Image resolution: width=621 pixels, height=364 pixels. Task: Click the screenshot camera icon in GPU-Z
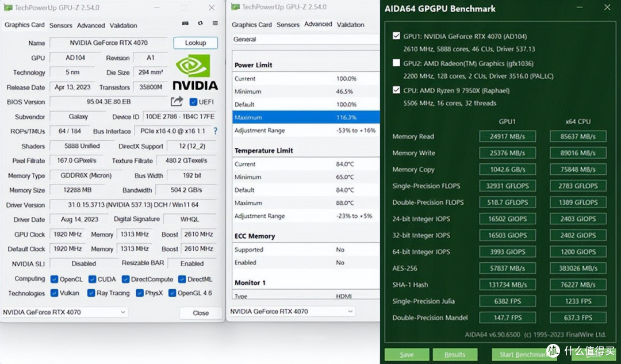pyautogui.click(x=185, y=24)
